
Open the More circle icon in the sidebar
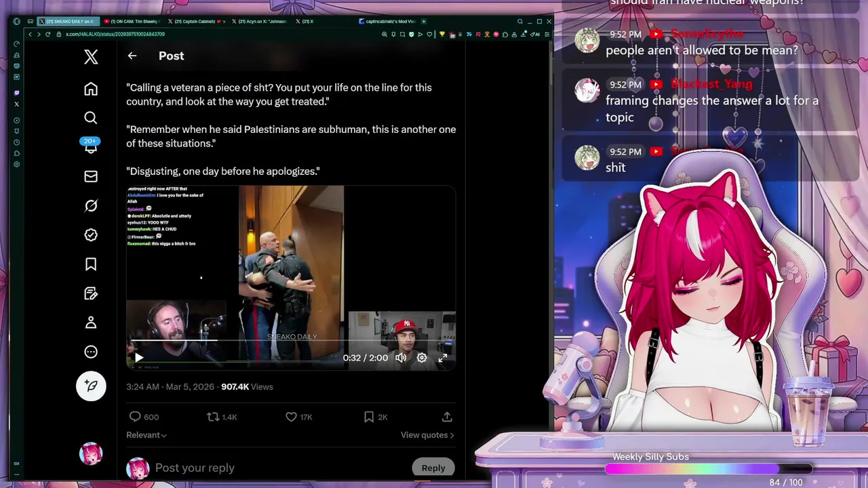point(91,352)
